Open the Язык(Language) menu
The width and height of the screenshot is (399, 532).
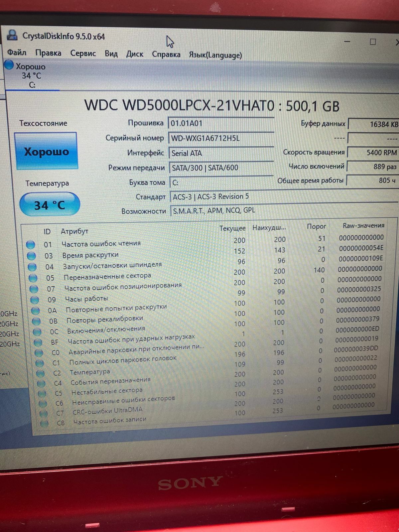[215, 55]
